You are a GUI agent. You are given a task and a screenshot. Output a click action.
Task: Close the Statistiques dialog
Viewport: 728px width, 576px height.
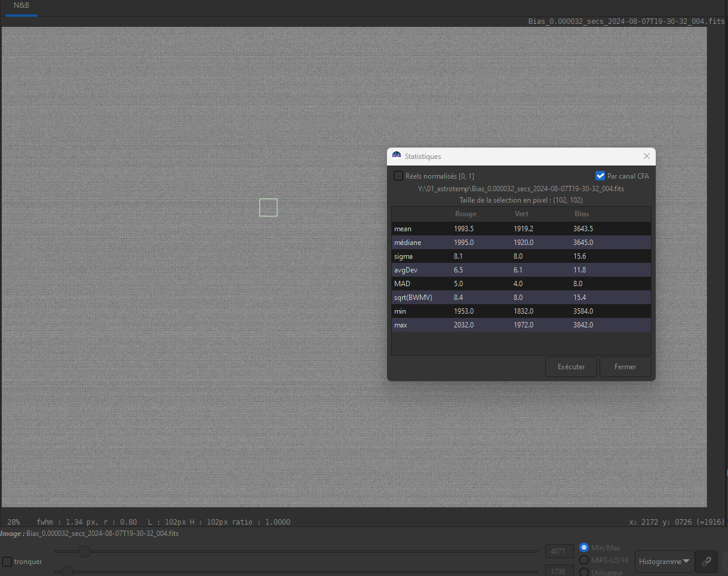tap(646, 156)
